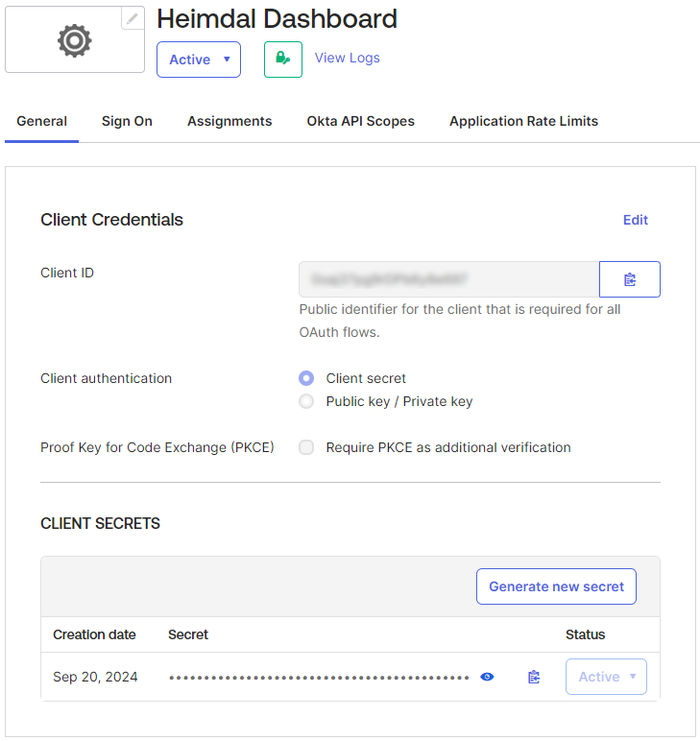Image resolution: width=700 pixels, height=741 pixels.
Task: Open the secret's Active status dropdown
Action: [x=606, y=677]
